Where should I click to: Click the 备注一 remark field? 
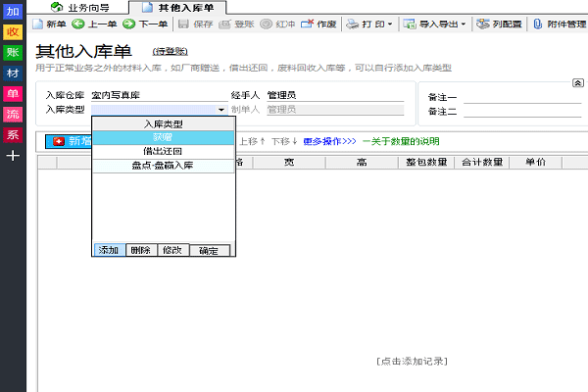(522, 98)
